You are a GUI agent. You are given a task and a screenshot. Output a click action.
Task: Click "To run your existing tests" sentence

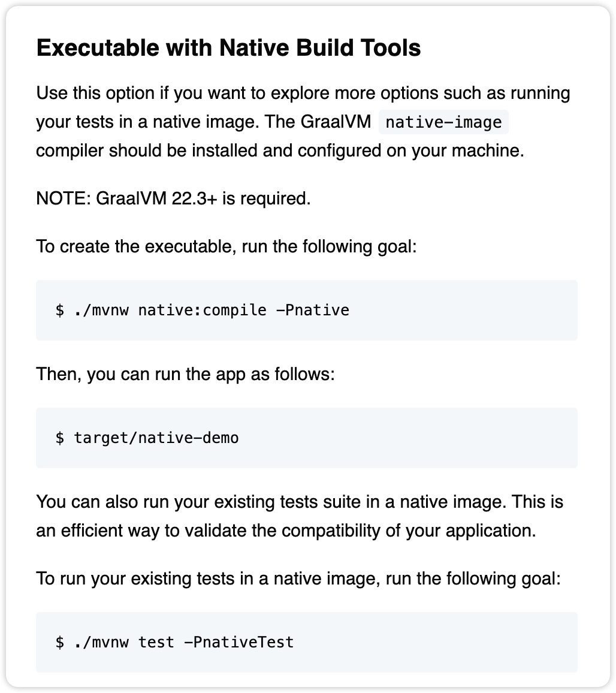[298, 578]
